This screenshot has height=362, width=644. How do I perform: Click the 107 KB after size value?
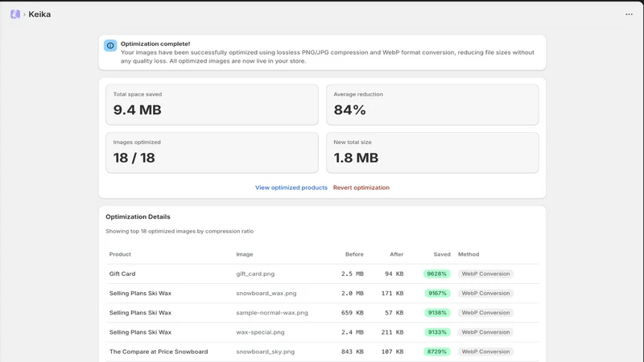click(392, 352)
